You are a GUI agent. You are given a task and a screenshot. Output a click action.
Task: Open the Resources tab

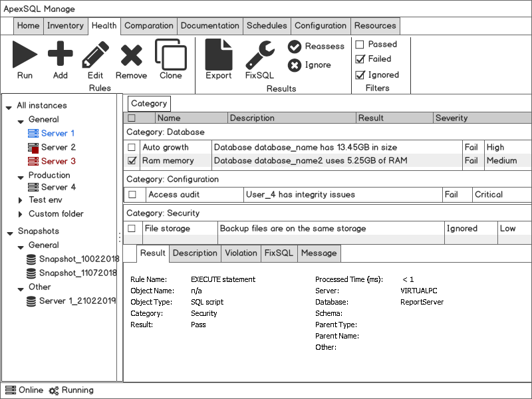(x=375, y=26)
